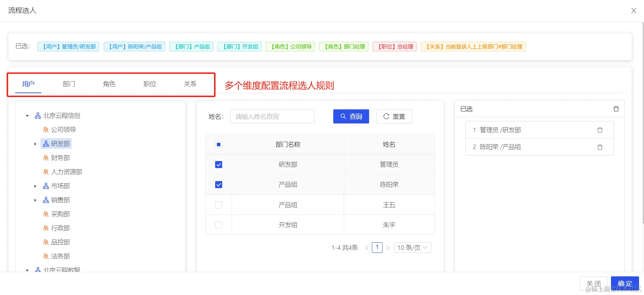Check the 朱宇 row checkbox
644x295 pixels.
tap(219, 225)
